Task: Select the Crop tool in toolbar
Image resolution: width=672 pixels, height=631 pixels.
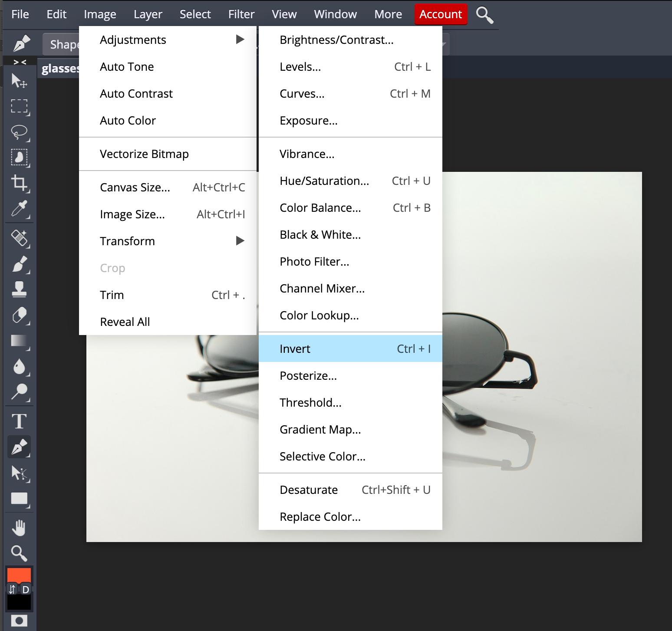Action: pyautogui.click(x=19, y=183)
